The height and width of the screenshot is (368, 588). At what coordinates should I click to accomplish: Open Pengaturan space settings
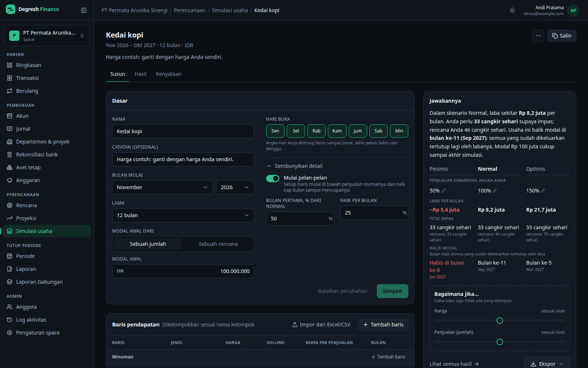tap(47, 333)
